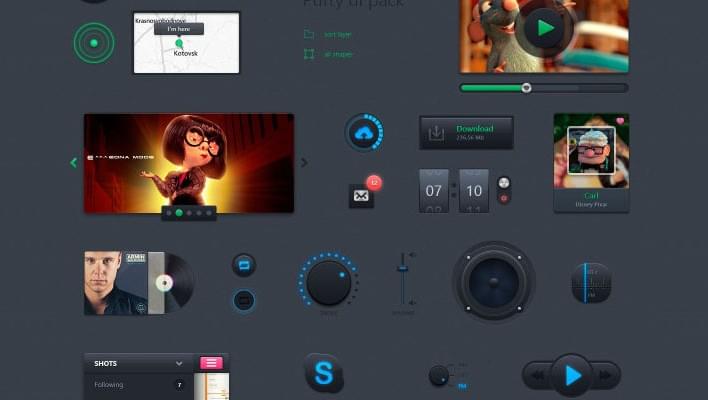Click the round speaker cone
Screen dimensions: 708x400
[x=494, y=282]
